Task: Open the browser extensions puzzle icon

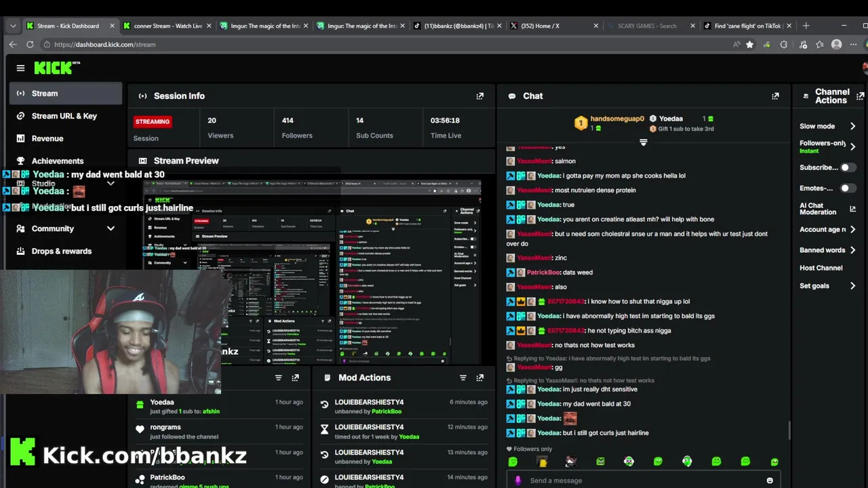Action: point(784,44)
